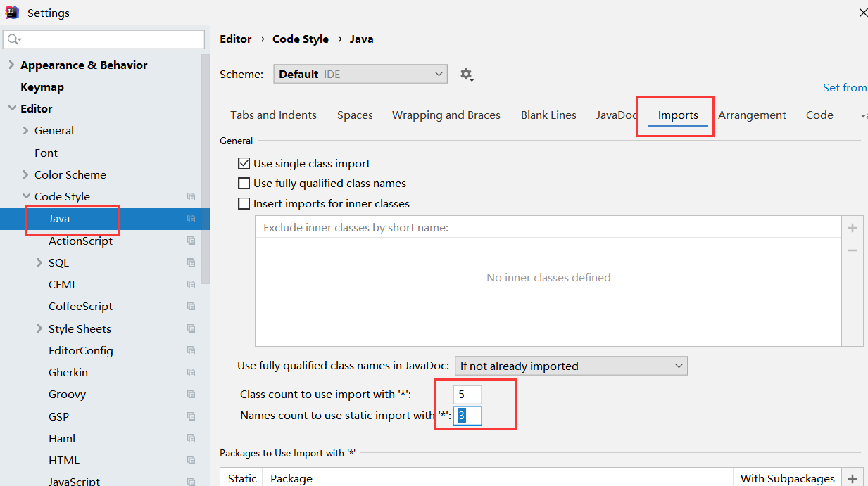Viewport: 868px width, 486px height.
Task: Add a package with the plus icon
Action: pos(853,478)
